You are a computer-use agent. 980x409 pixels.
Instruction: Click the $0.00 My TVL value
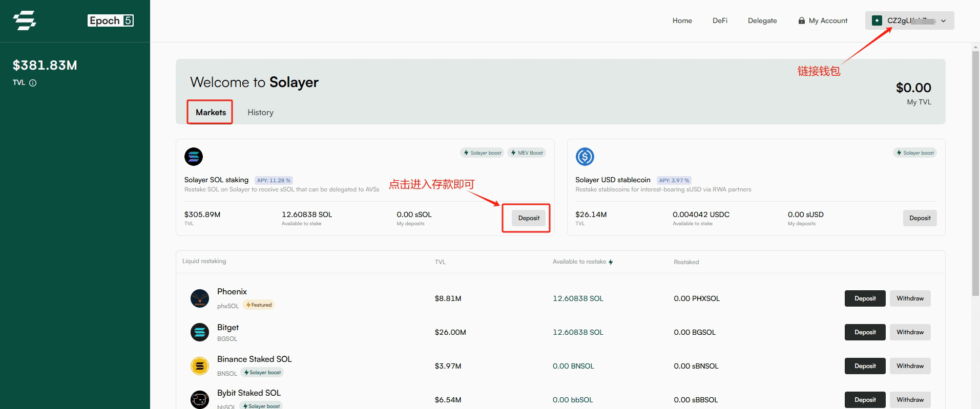913,88
